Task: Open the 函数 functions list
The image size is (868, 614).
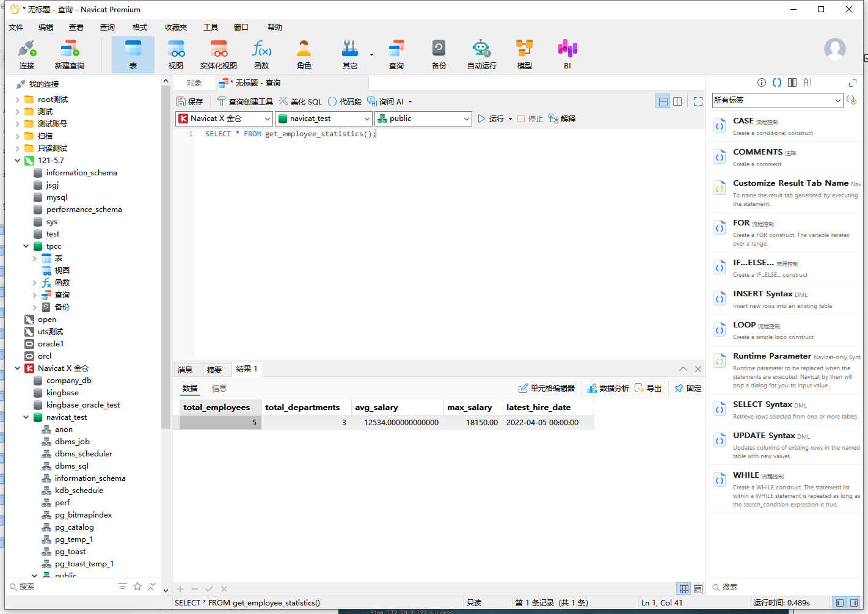Action: (x=261, y=54)
